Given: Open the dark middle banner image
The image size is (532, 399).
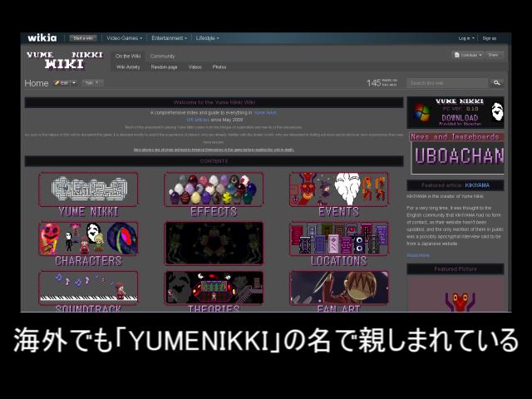Looking at the screenshot, I should coord(214,244).
